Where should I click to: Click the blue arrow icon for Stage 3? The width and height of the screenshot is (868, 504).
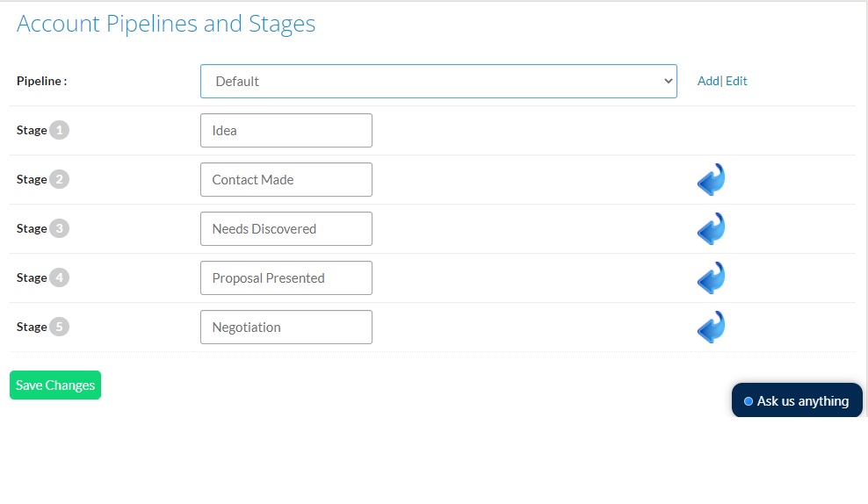[712, 229]
